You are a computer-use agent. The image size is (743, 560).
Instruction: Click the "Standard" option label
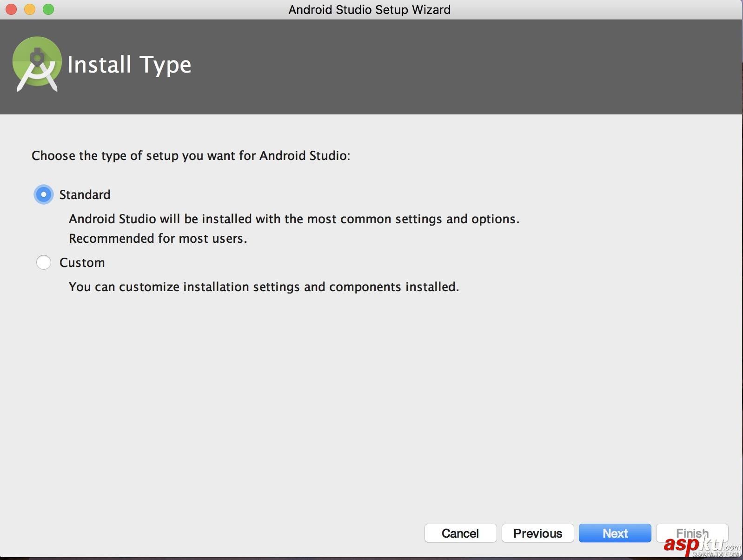(85, 194)
